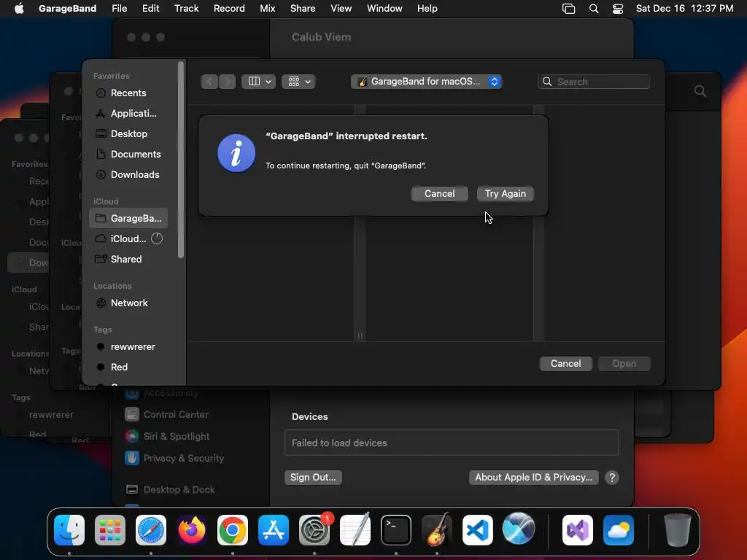Cancel the interrupted restart alert
747x560 pixels.
[x=439, y=194]
